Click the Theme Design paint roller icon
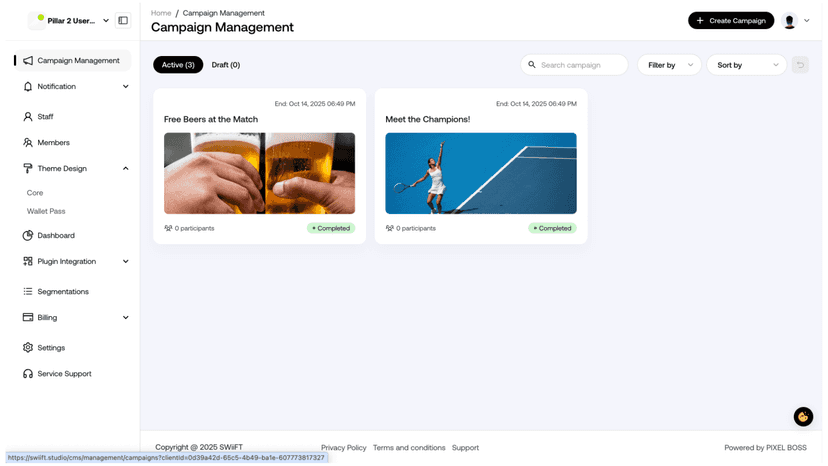 click(x=28, y=169)
